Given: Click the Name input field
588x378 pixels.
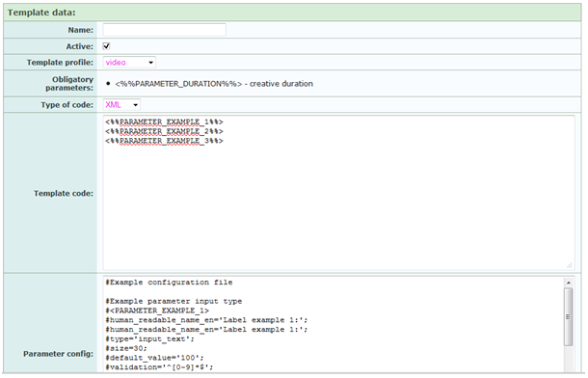Looking at the screenshot, I should (164, 30).
